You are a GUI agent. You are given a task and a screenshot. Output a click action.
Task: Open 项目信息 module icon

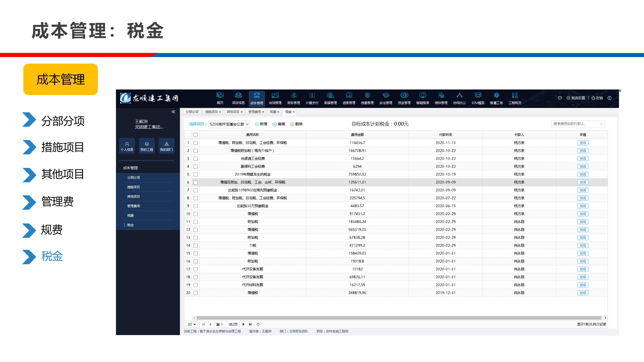238,98
